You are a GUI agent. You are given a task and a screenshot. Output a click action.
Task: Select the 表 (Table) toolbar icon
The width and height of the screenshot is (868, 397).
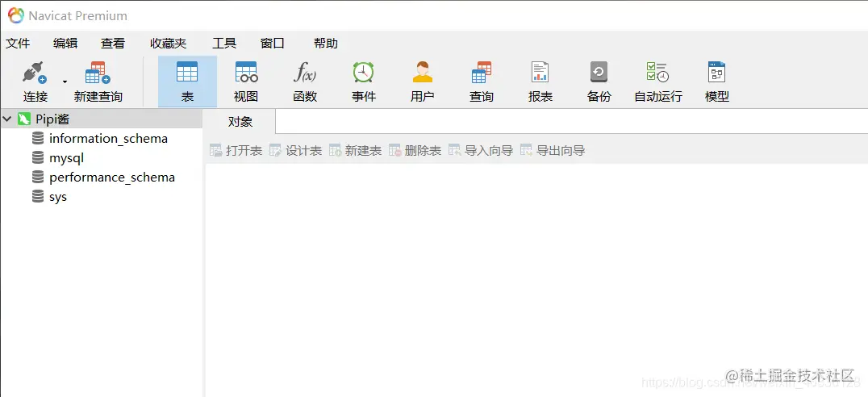click(187, 82)
